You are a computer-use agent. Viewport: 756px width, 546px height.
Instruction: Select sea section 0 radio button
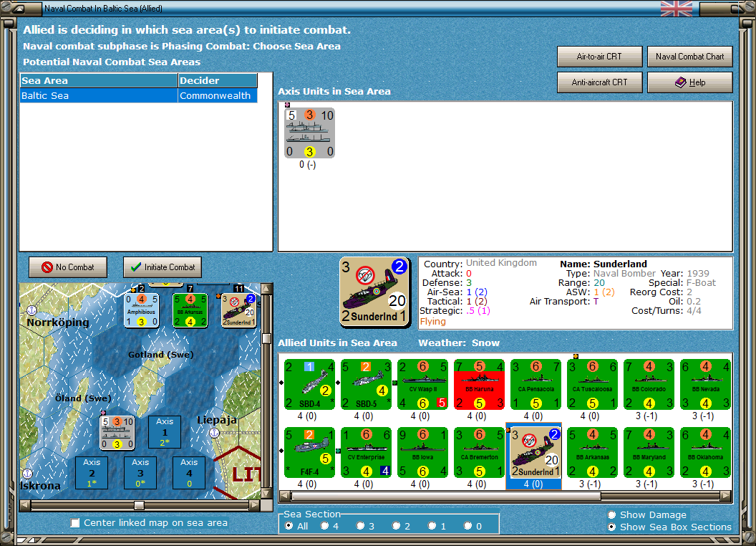point(467,526)
